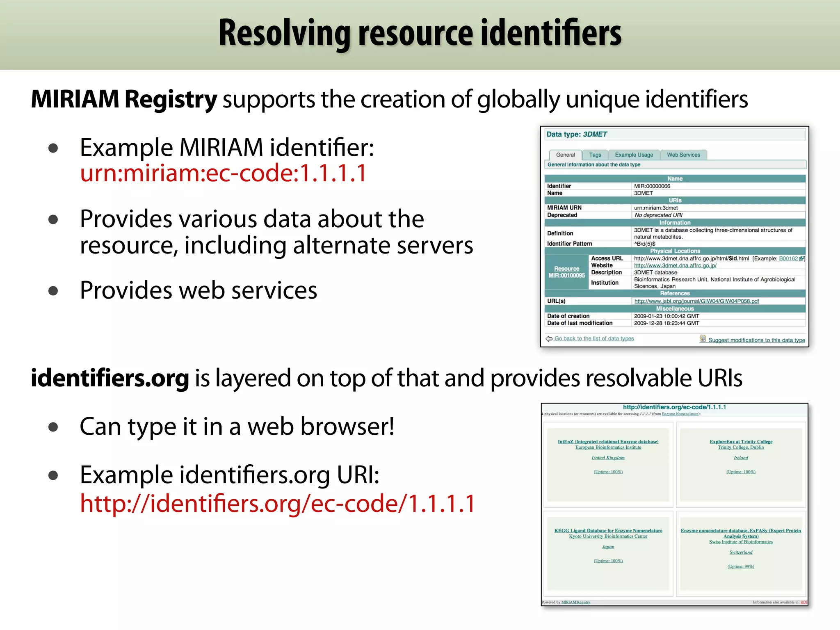The image size is (840, 630).
Task: Click the red RDF link in footer
Action: point(803,602)
